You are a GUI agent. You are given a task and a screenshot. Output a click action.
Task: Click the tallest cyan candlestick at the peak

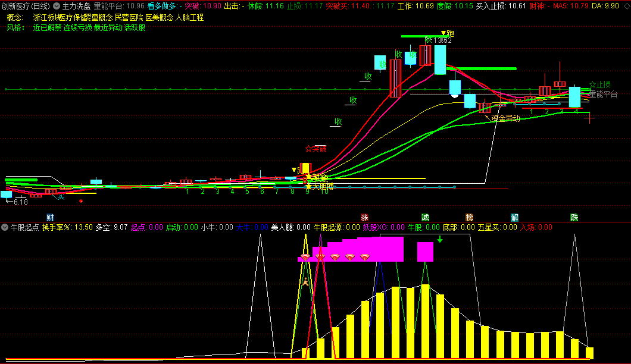coord(441,59)
